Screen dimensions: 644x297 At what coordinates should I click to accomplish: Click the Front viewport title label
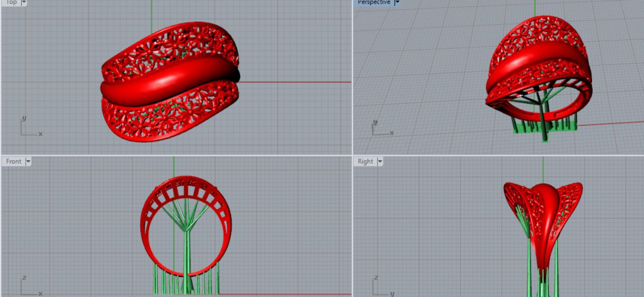[x=14, y=162]
